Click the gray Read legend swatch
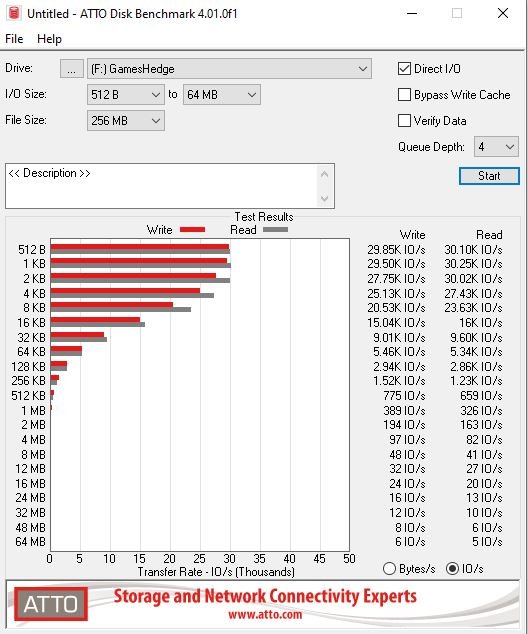Screen dimensions: 528x634 (275, 230)
